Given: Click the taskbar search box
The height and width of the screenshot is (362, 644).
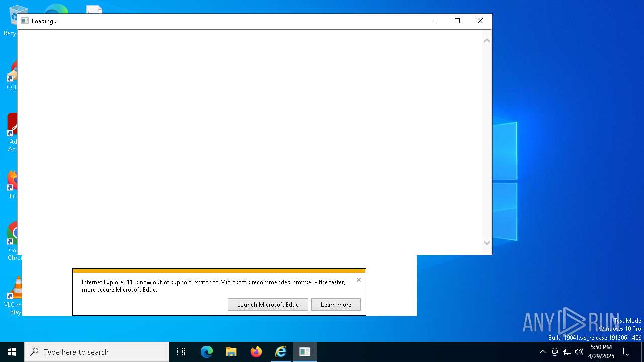Looking at the screenshot, I should pos(97,352).
